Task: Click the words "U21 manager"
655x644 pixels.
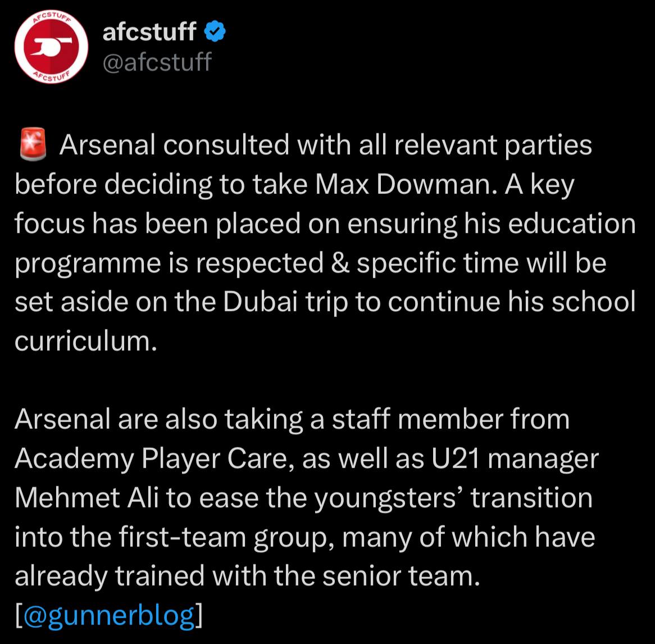Action: click(515, 459)
